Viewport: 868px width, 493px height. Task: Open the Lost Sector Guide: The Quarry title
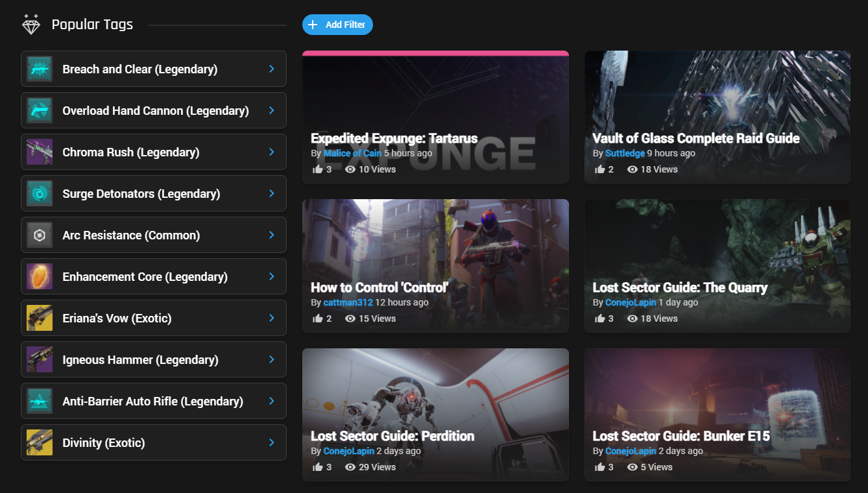pos(680,287)
